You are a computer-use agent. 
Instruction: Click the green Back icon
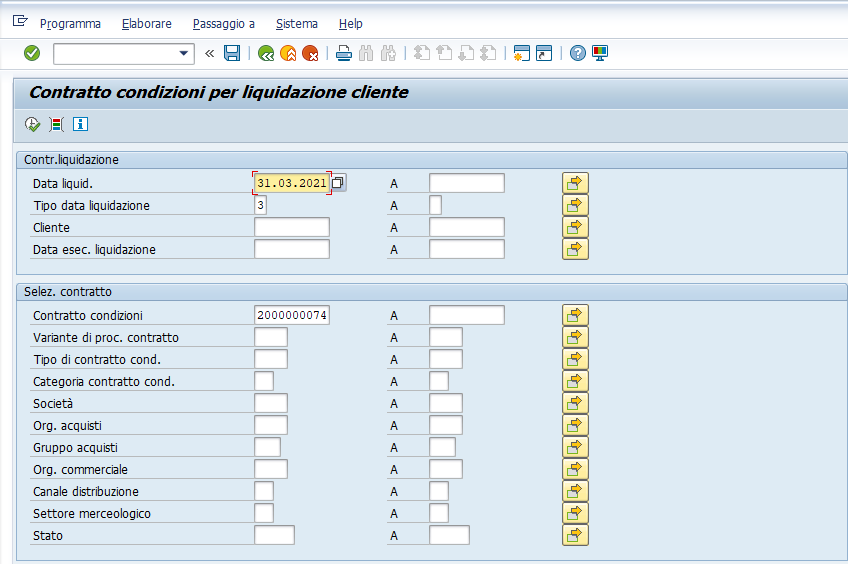266,53
